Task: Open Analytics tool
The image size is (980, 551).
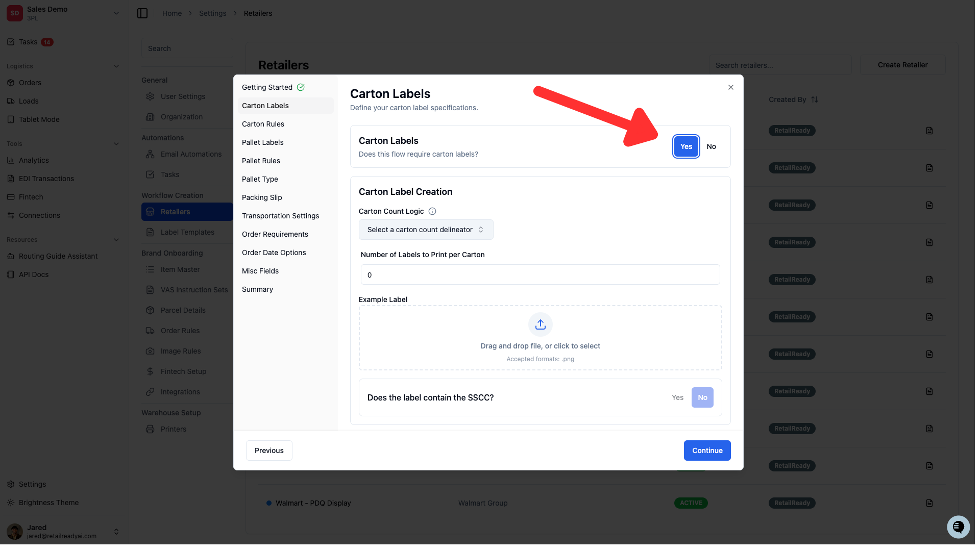Action: [34, 160]
